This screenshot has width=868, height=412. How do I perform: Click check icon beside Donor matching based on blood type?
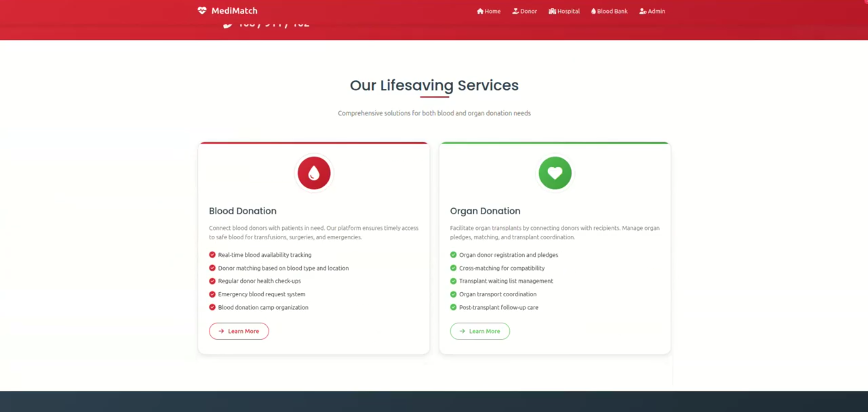[x=212, y=268]
